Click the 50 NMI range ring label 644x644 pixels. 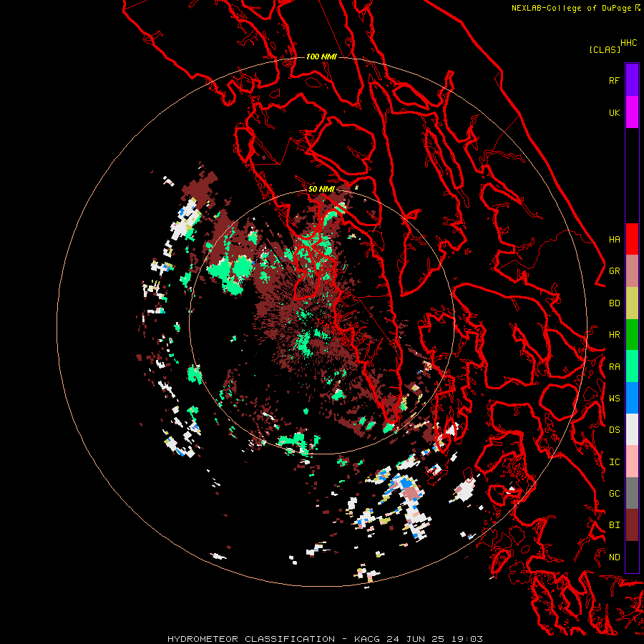(321, 189)
